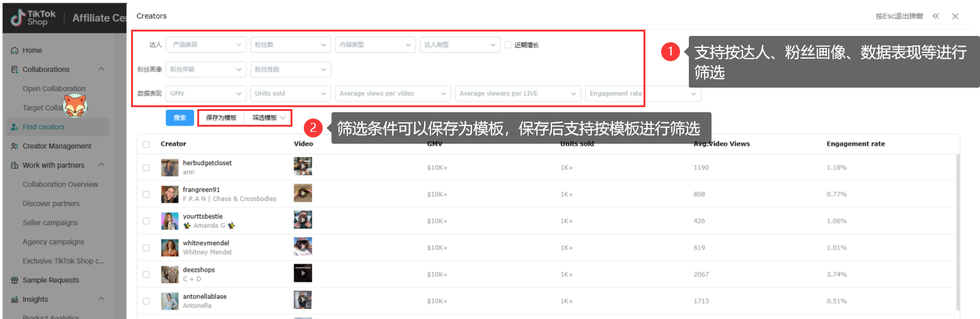Image resolution: width=980 pixels, height=319 pixels.
Task: Toggle the 近期增长 checkbox
Action: (x=508, y=45)
